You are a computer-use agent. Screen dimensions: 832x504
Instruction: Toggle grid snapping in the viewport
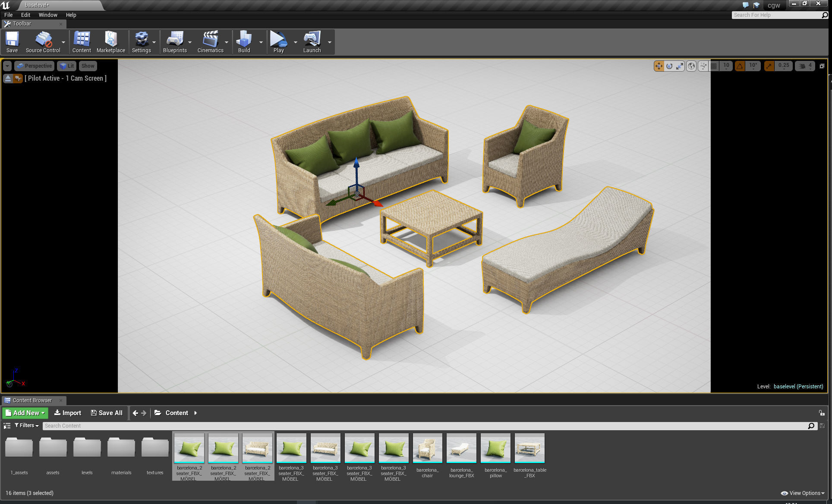[714, 66]
